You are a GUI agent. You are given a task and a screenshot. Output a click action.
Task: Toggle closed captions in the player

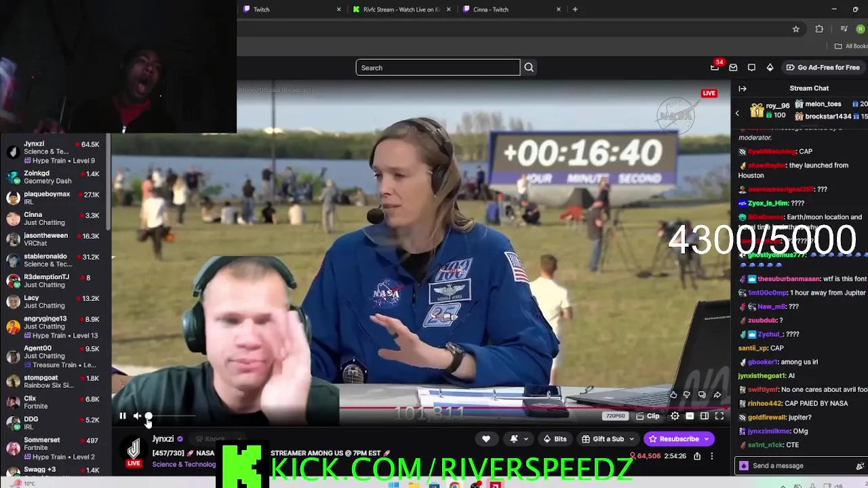pos(690,416)
